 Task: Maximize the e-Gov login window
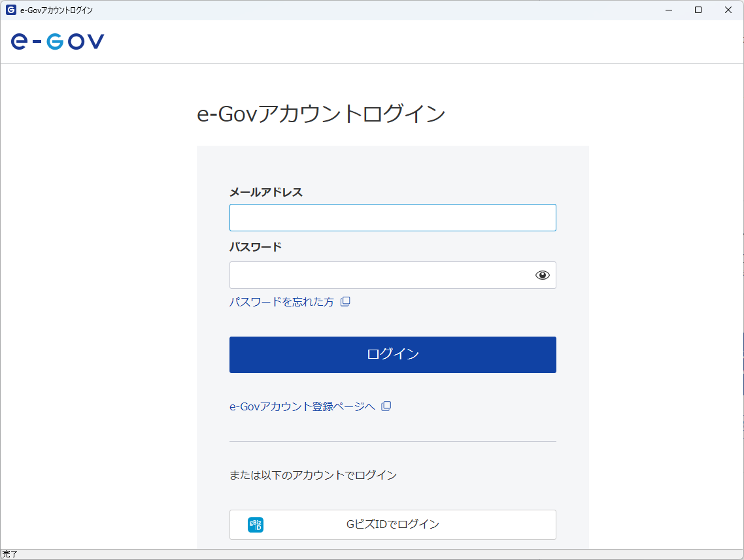point(698,10)
